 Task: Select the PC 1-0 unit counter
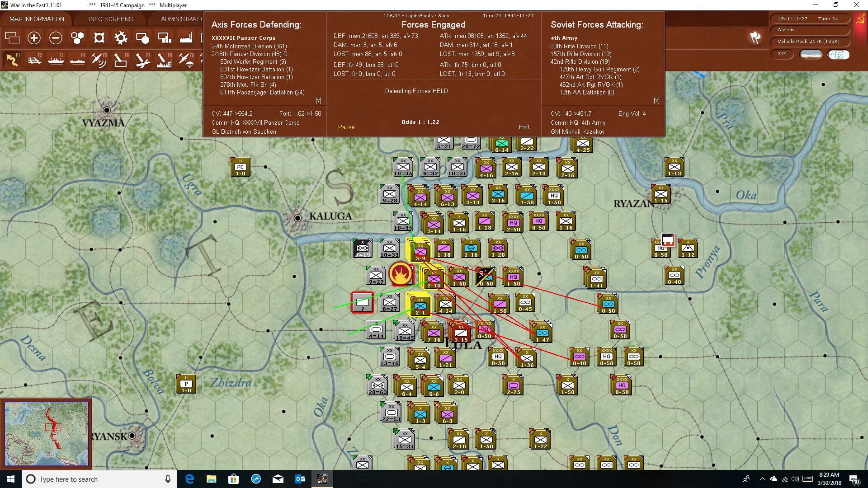(241, 167)
